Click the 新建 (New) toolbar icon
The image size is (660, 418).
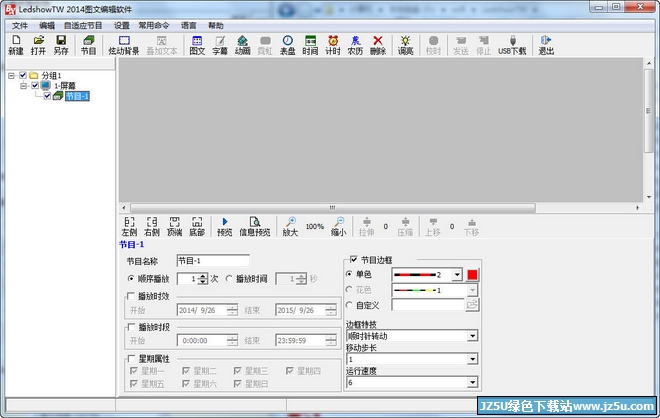coord(16,45)
